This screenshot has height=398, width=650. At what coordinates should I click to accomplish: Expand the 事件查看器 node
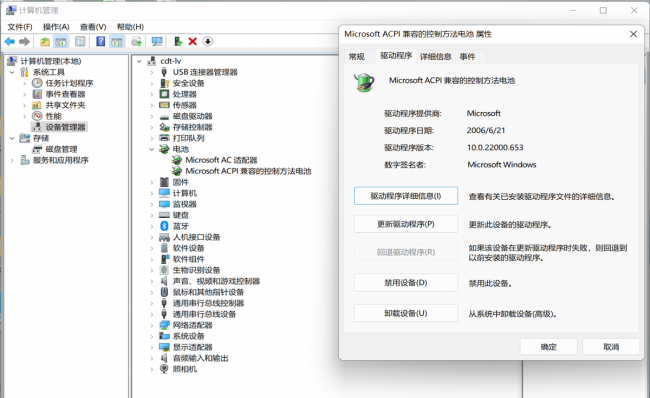(x=24, y=94)
